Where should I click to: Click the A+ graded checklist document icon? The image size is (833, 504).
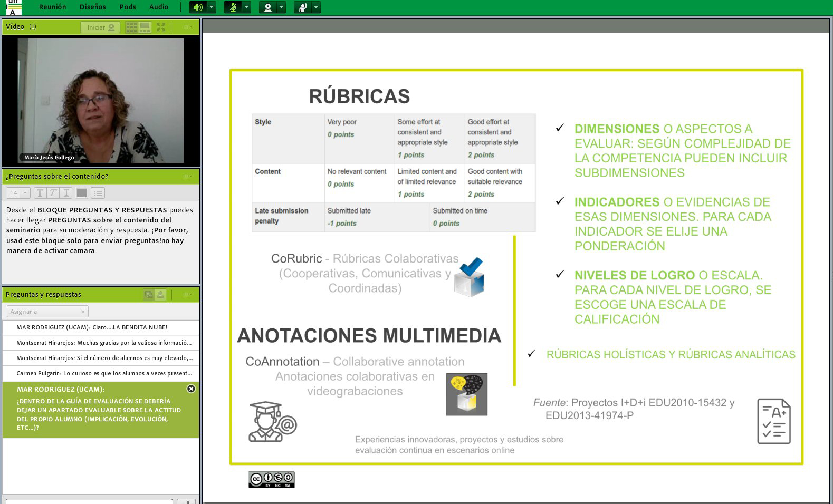tap(774, 421)
